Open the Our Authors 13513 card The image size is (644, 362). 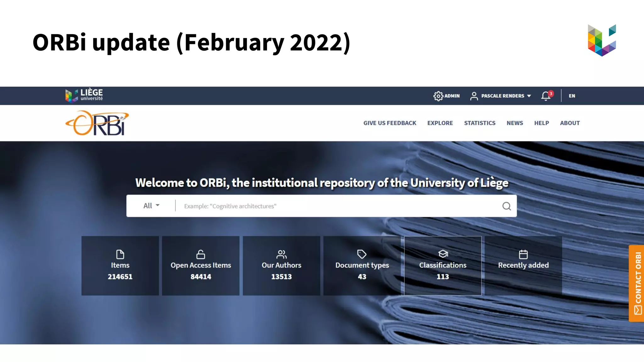pyautogui.click(x=281, y=266)
